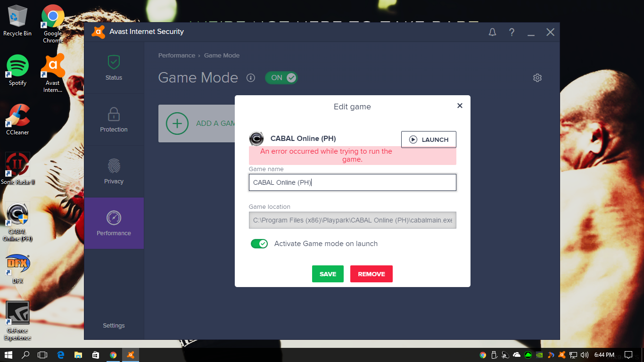The width and height of the screenshot is (644, 362).
Task: Click the 6:44 PM clock
Action: point(604,355)
